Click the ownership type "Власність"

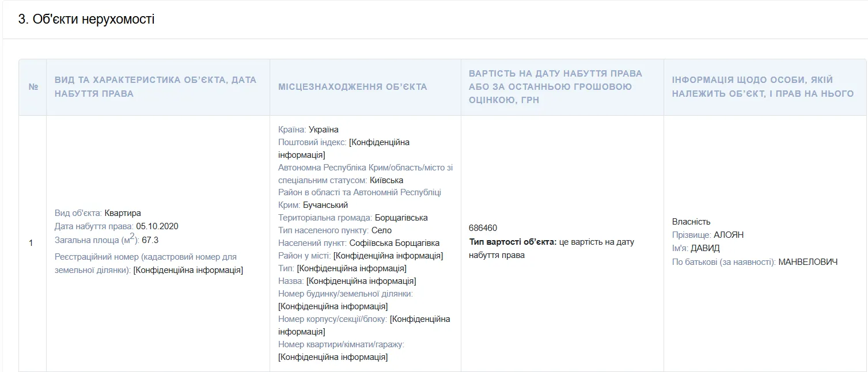point(691,222)
